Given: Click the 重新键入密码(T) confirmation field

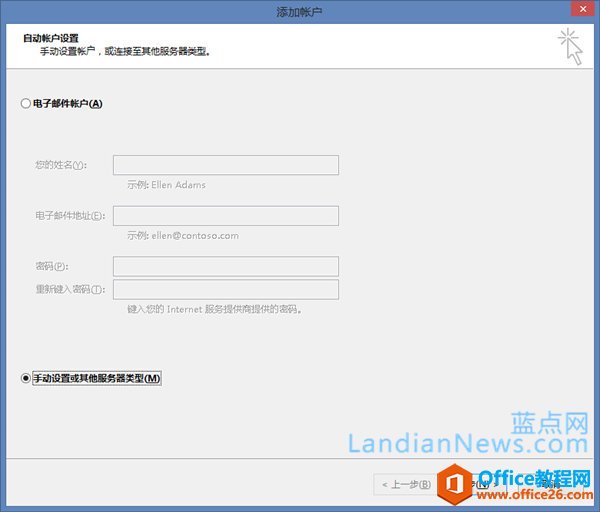Looking at the screenshot, I should point(226,289).
